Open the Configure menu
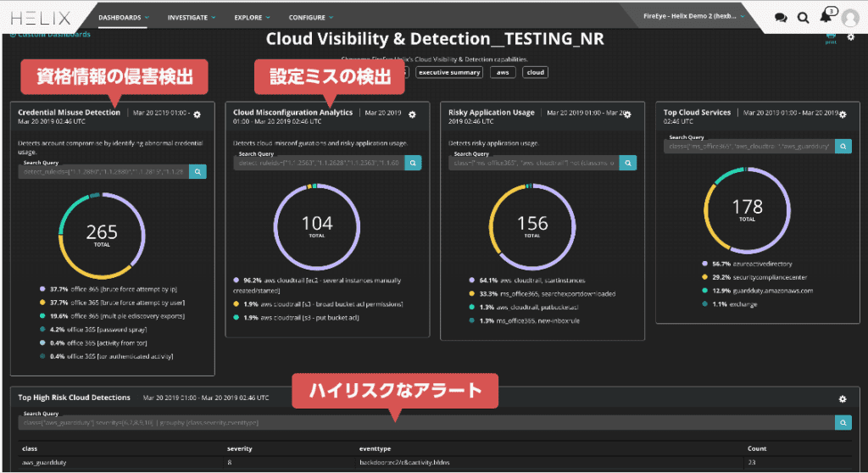This screenshot has width=868, height=473. click(311, 18)
